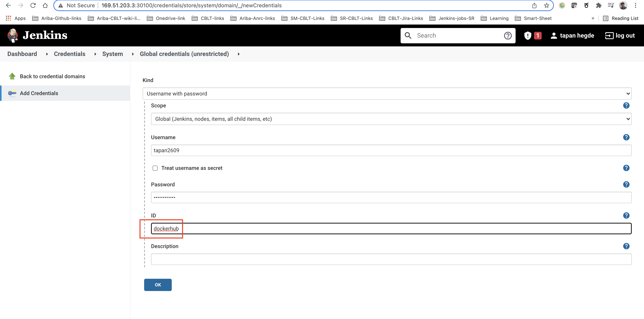Open the Onedrive-link bookmark folder
Screen dimensions: 644x319
pyautogui.click(x=166, y=18)
